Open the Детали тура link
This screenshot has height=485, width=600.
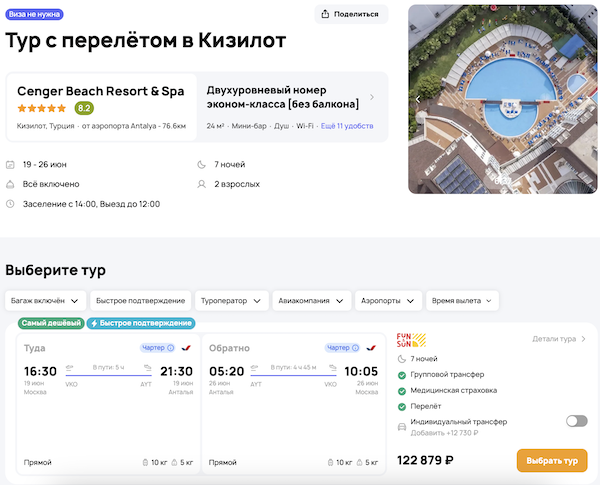[558, 339]
